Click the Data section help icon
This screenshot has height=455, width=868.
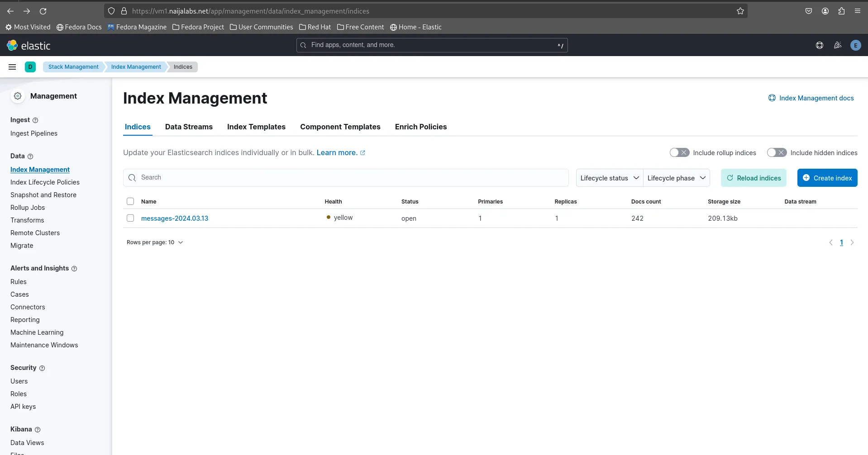point(30,156)
